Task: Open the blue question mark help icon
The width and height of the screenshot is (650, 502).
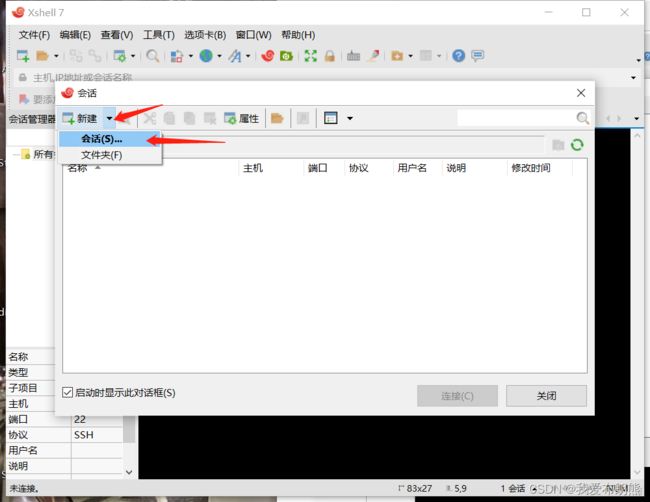Action: [x=458, y=56]
